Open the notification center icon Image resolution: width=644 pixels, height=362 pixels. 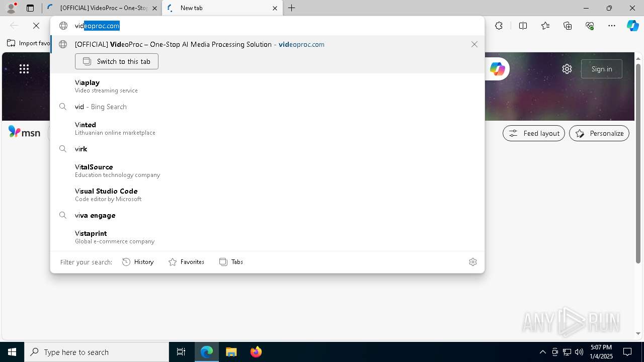click(627, 352)
